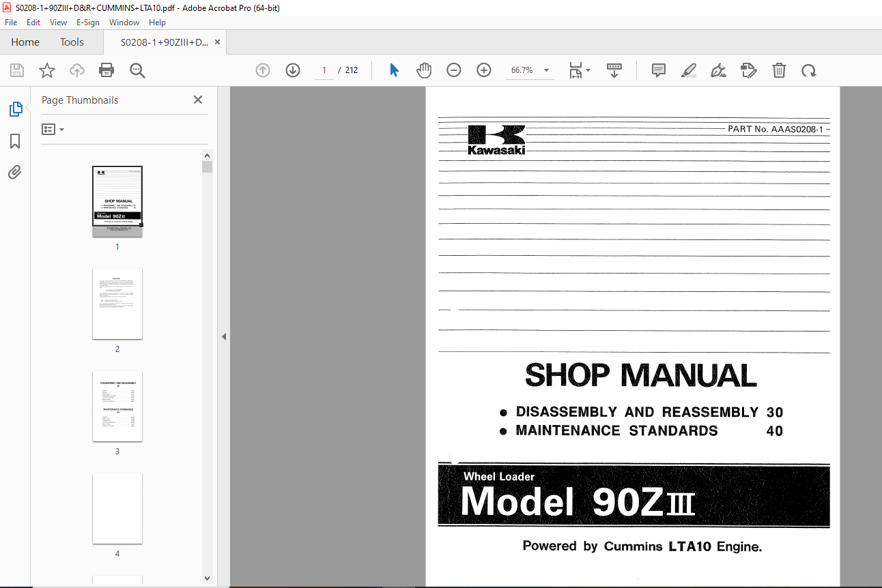Image resolution: width=882 pixels, height=588 pixels.
Task: Select the Highlight text pen tool
Action: coord(688,70)
